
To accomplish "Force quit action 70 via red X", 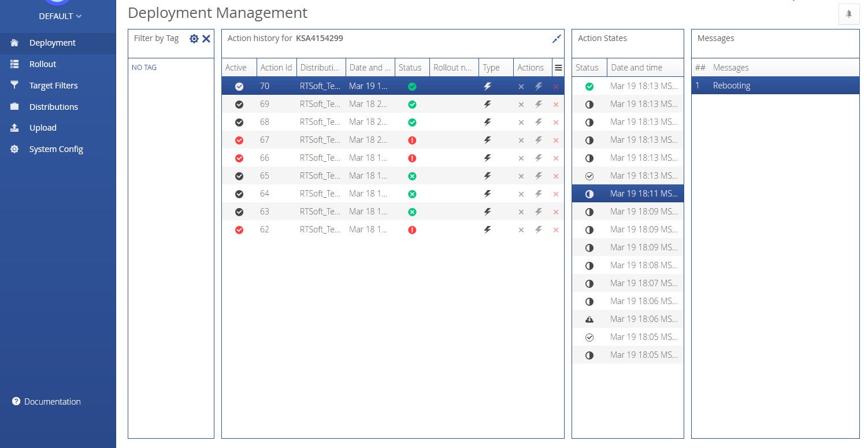I will [x=556, y=87].
